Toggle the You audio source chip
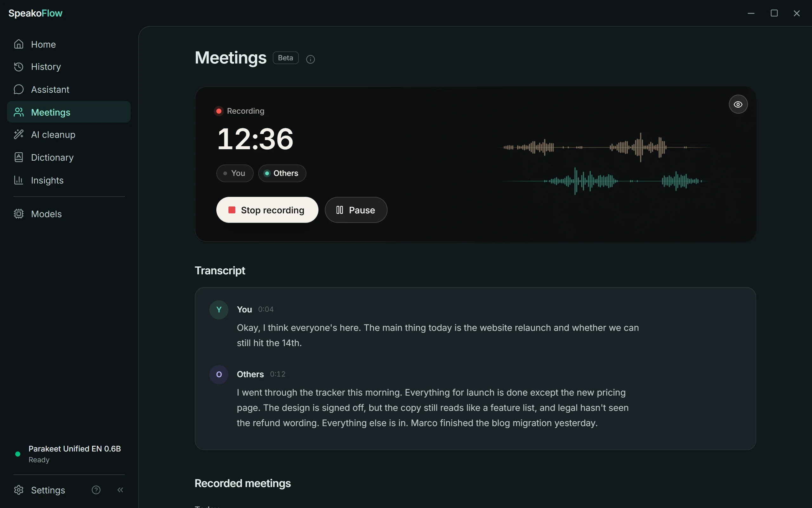The width and height of the screenshot is (812, 508). [235, 173]
